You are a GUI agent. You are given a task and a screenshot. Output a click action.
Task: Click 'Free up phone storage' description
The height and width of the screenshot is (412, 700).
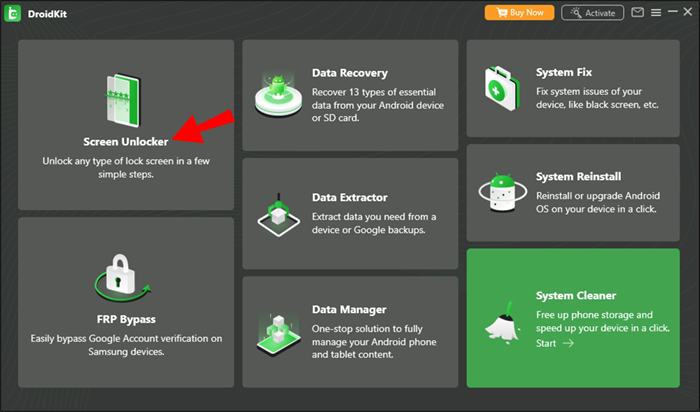[603, 321]
